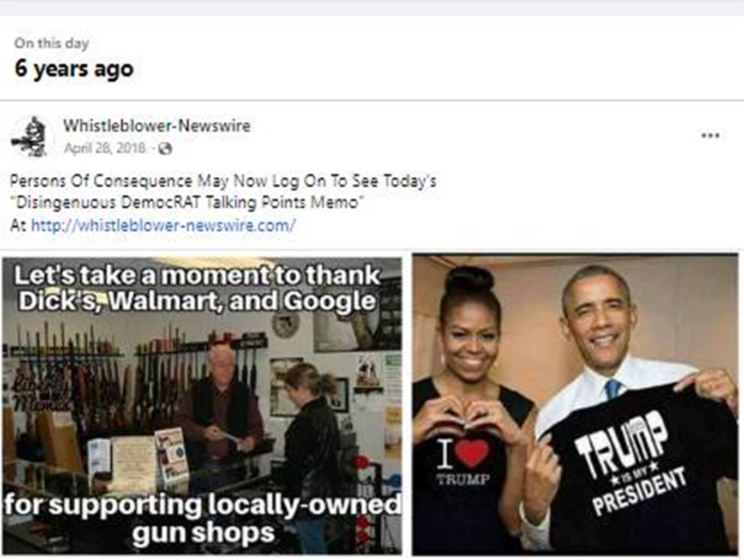
Task: Open the Trump shirt photo
Action: coord(575,405)
